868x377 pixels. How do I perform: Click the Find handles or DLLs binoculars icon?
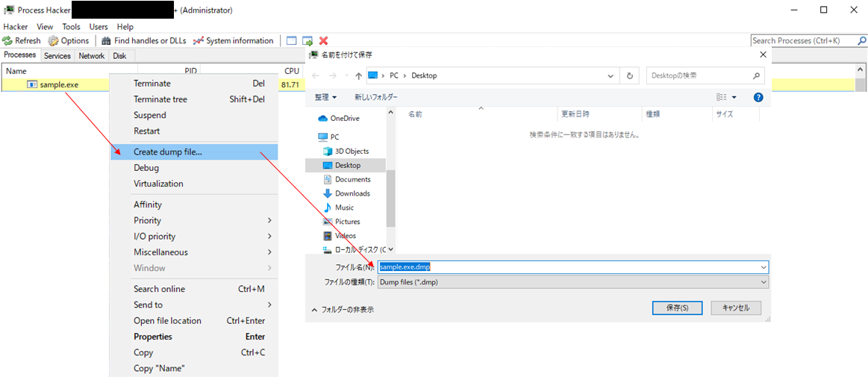[x=106, y=40]
